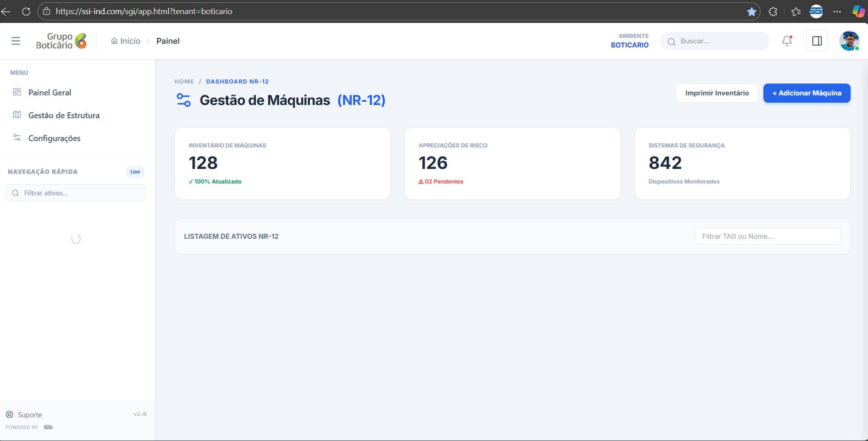Click the BOTICARIO ambiente label
The height and width of the screenshot is (441, 868).
tap(630, 45)
